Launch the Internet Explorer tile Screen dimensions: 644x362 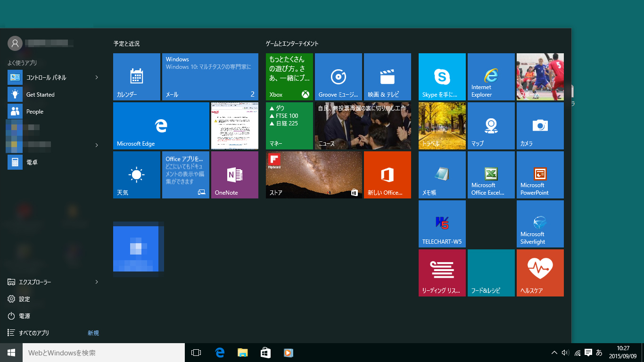coord(491,77)
